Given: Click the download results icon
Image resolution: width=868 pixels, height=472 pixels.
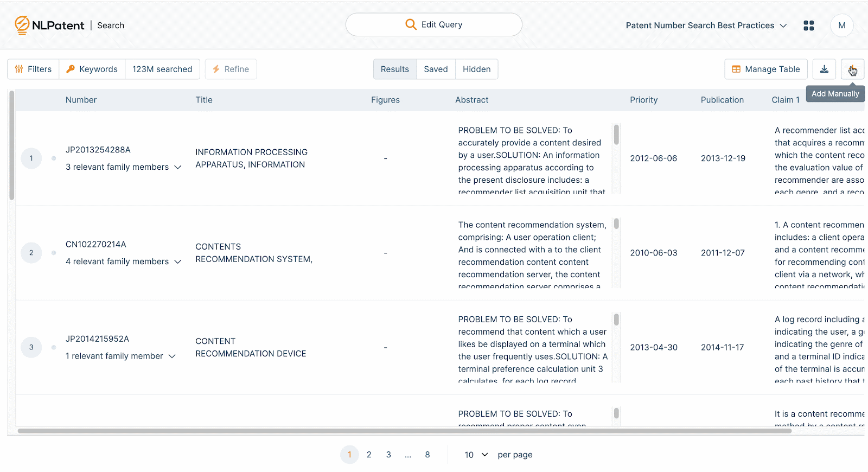Looking at the screenshot, I should click(824, 69).
